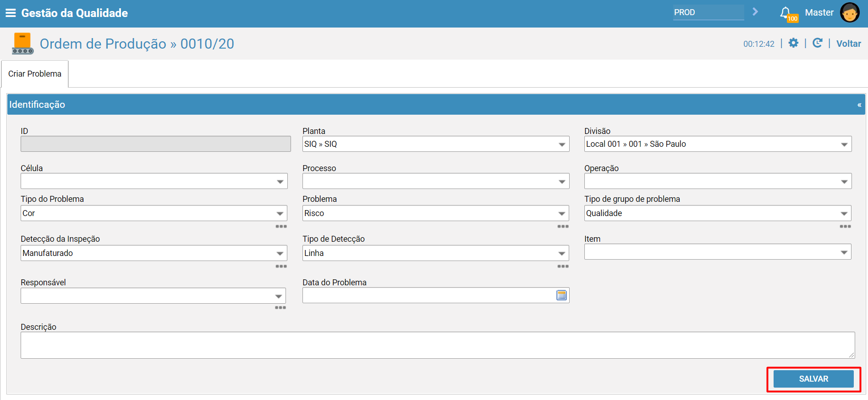Image resolution: width=868 pixels, height=400 pixels.
Task: Open Tipo do Problema dropdown showing Cor
Action: pyautogui.click(x=154, y=213)
